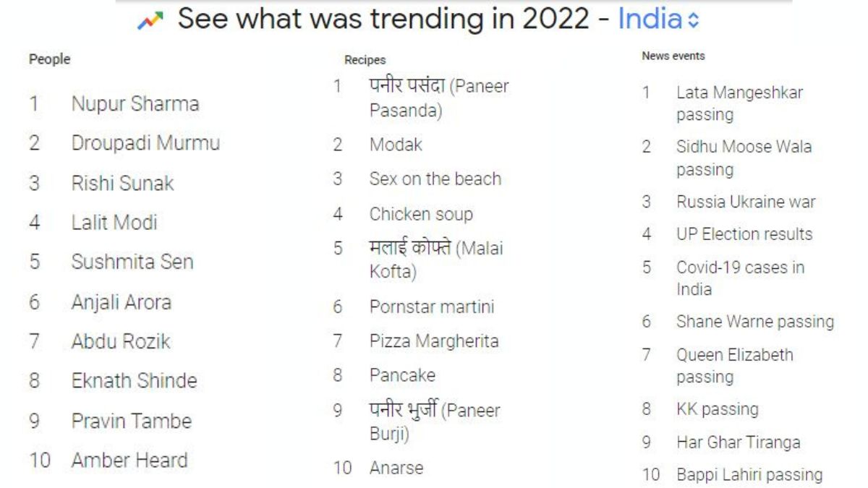
Task: Click the Google Trends arrow icon
Action: click(150, 20)
